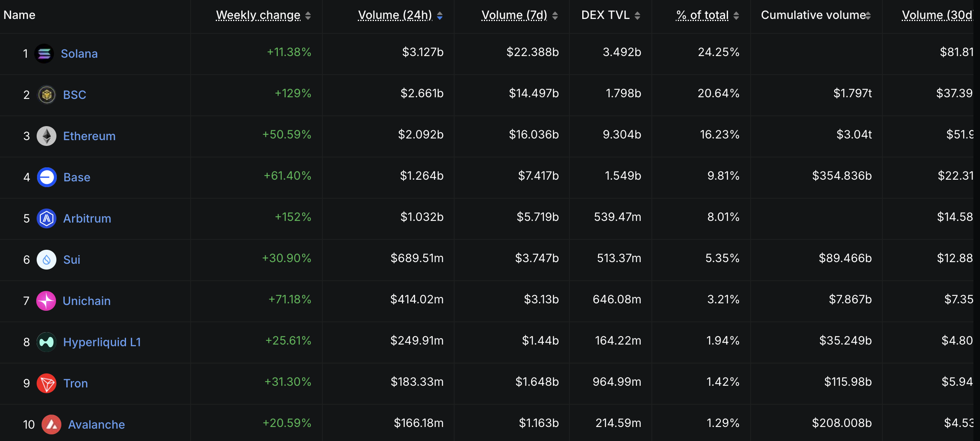Screen dimensions: 980x441
Task: Open the Hyperliquid L1 chain link
Action: point(102,342)
